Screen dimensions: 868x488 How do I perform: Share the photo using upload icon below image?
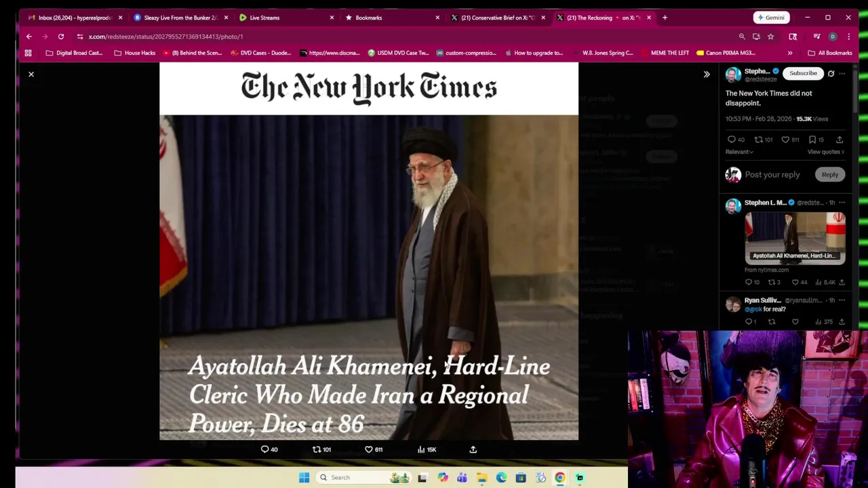[473, 449]
